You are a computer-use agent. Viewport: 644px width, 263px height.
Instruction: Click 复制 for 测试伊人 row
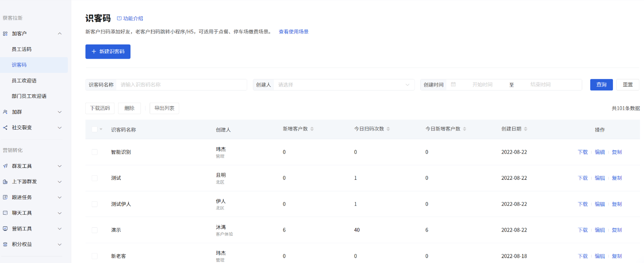(617, 204)
